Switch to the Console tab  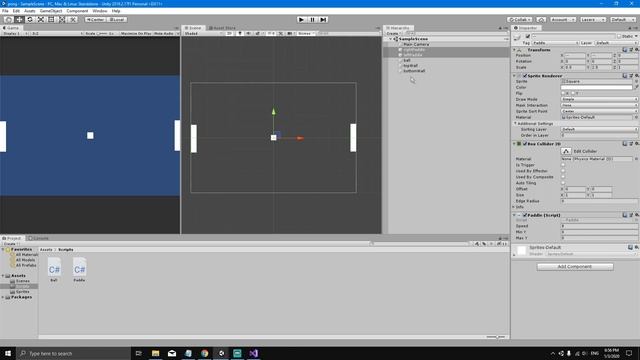tap(39, 238)
